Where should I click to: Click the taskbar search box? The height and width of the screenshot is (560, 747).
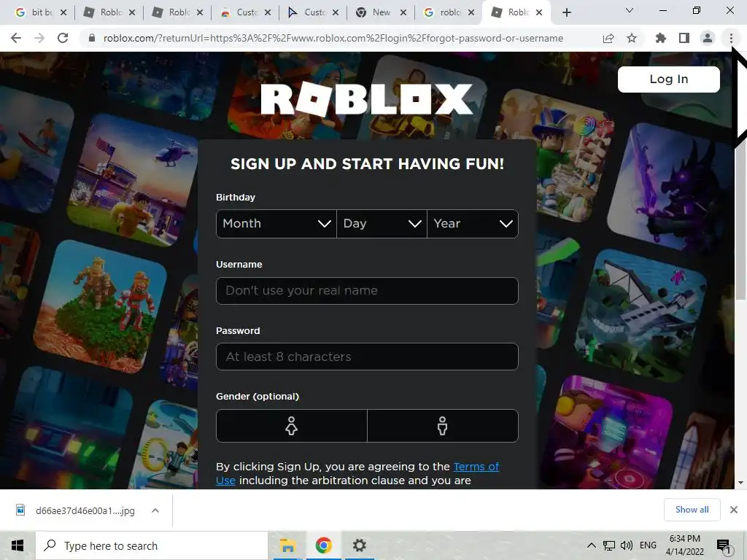coord(152,545)
